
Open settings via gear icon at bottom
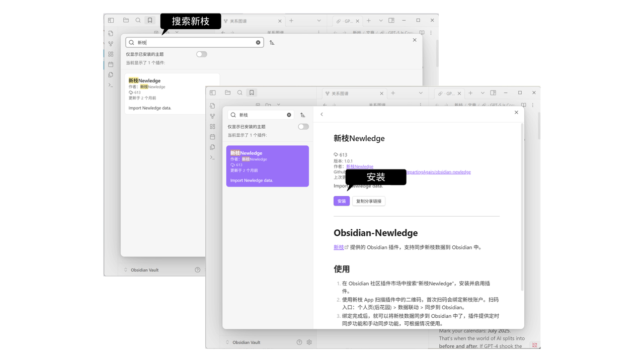308,342
